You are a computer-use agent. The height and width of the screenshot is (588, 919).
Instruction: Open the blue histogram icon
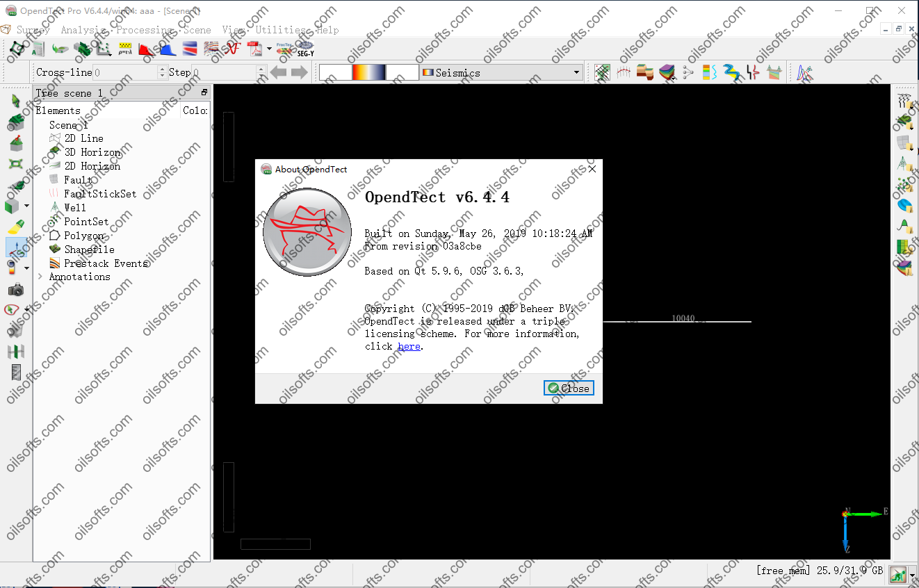click(x=168, y=49)
